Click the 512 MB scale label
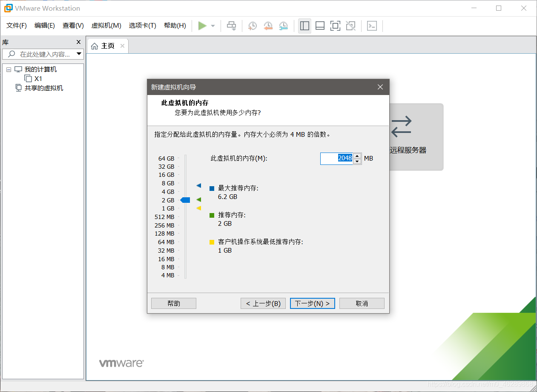537x392 pixels. (165, 217)
